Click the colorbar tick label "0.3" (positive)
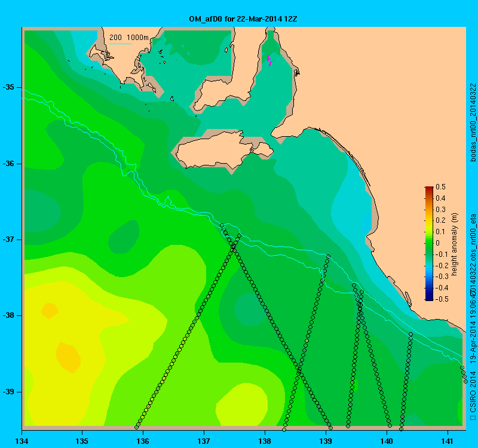478x448 pixels. click(440, 210)
